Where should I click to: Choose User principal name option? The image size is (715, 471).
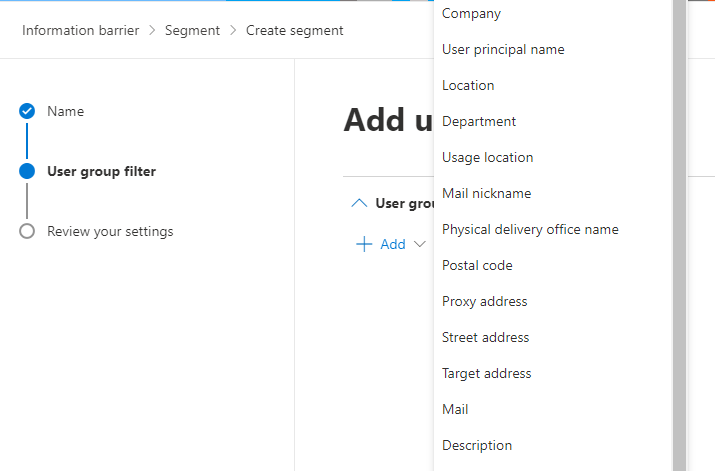[503, 49]
